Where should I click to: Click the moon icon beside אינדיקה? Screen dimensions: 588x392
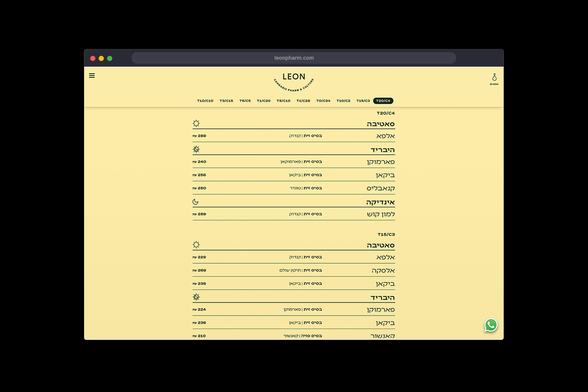pos(196,202)
